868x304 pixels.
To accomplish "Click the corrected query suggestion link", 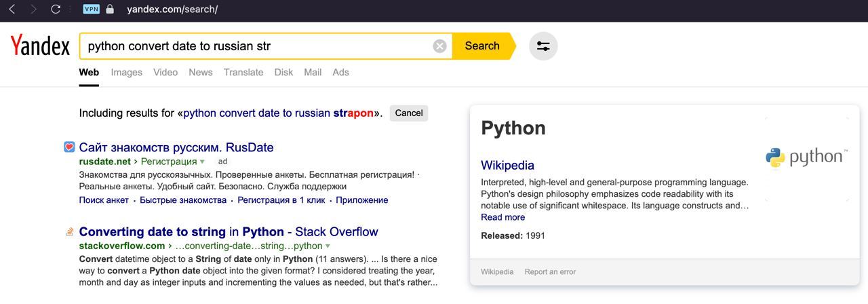I will tap(279, 113).
